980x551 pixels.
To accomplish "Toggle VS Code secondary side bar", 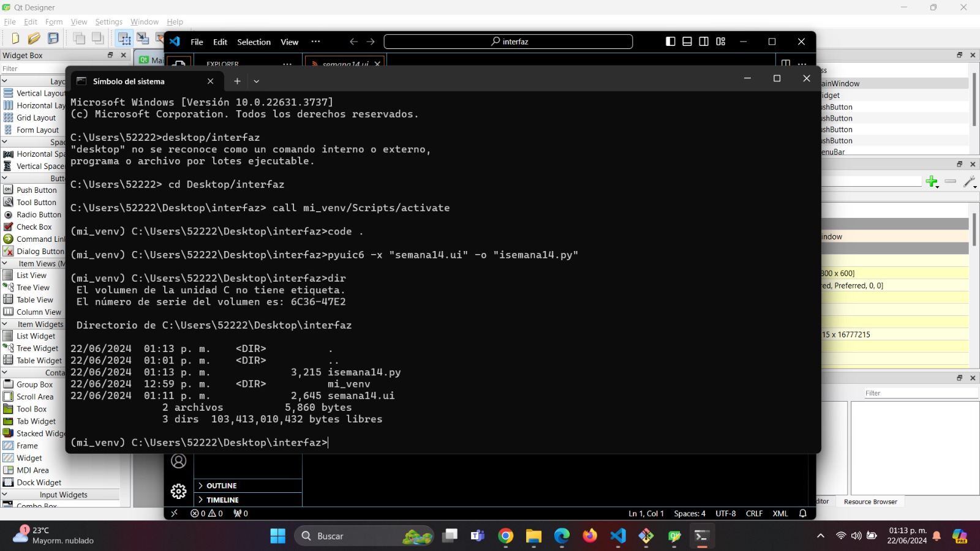I will coord(704,42).
